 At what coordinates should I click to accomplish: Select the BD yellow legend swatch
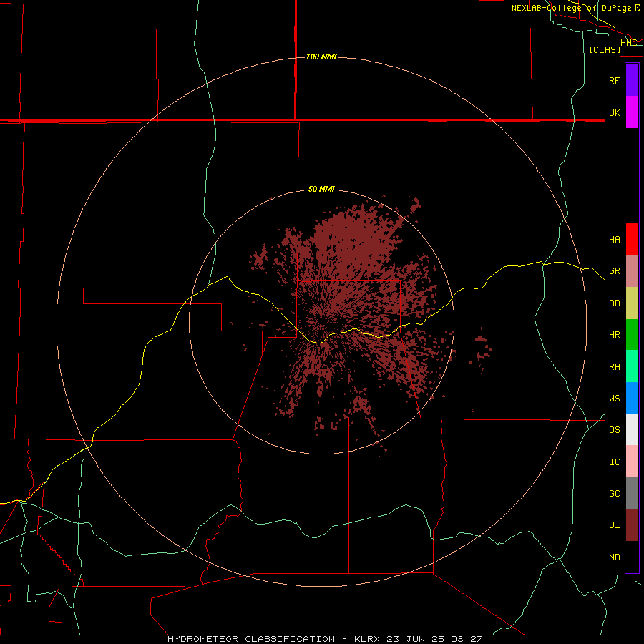pos(632,303)
